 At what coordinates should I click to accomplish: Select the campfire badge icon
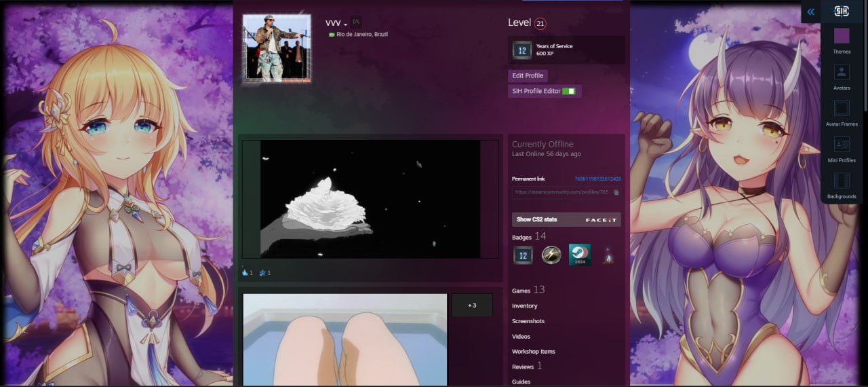(x=608, y=256)
